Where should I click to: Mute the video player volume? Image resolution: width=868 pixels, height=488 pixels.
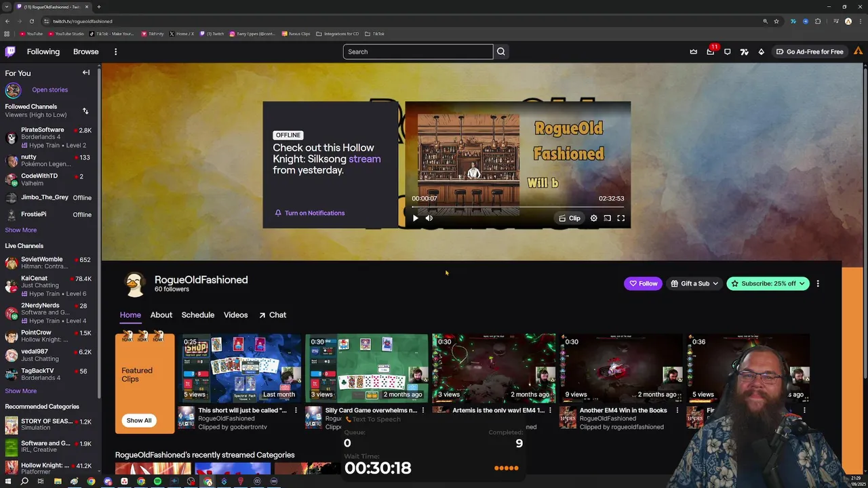pyautogui.click(x=429, y=218)
